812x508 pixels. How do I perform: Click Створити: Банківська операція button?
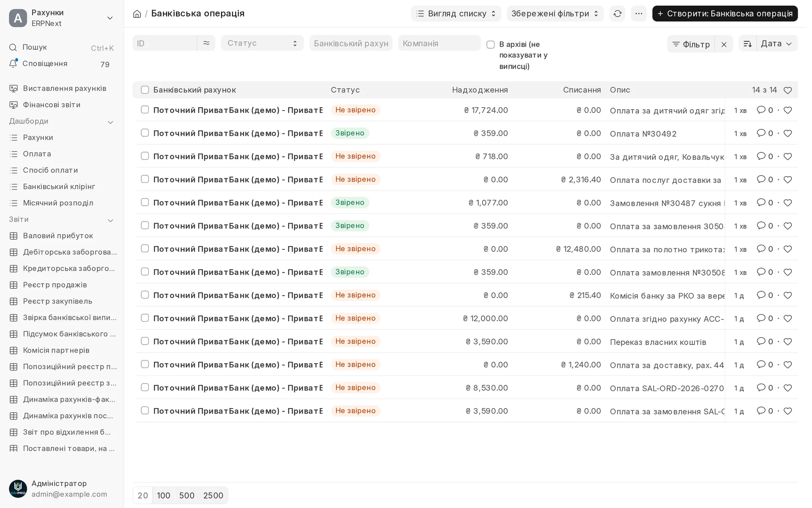pyautogui.click(x=725, y=14)
